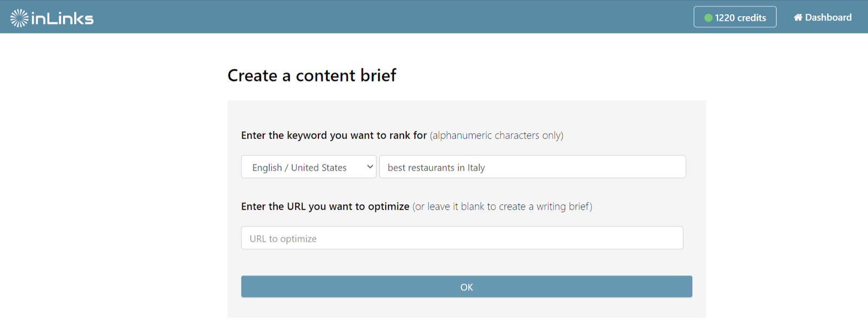Click the inLinks starburst logo icon
This screenshot has height=322, width=868.
point(19,18)
